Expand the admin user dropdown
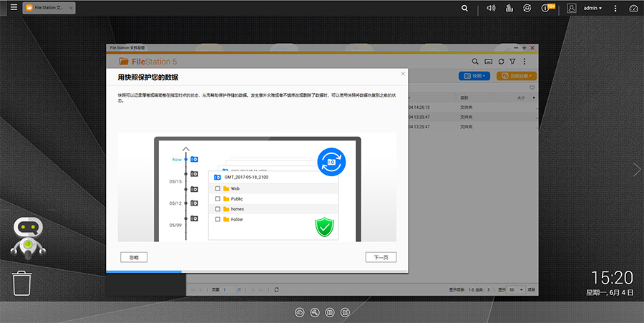 592,9
